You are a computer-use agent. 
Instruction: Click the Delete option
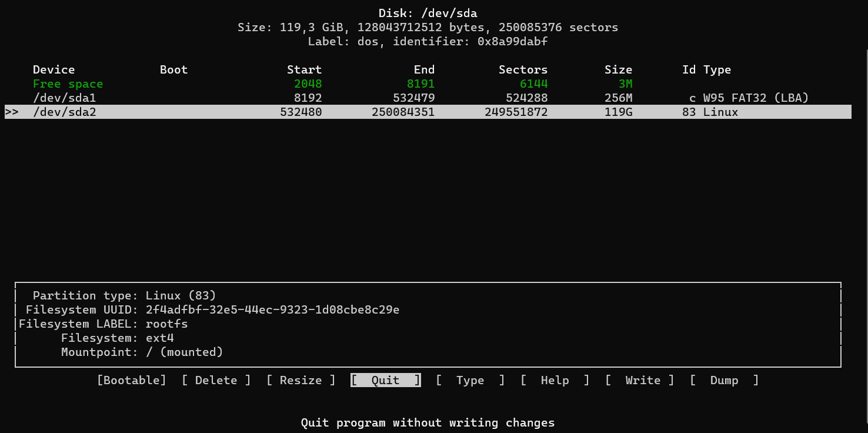click(216, 380)
